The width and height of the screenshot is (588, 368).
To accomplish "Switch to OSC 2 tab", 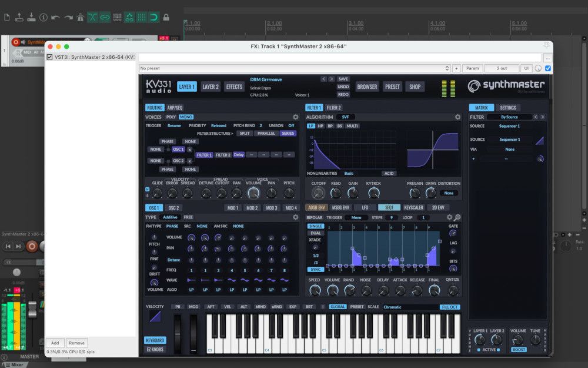I will pyautogui.click(x=173, y=208).
